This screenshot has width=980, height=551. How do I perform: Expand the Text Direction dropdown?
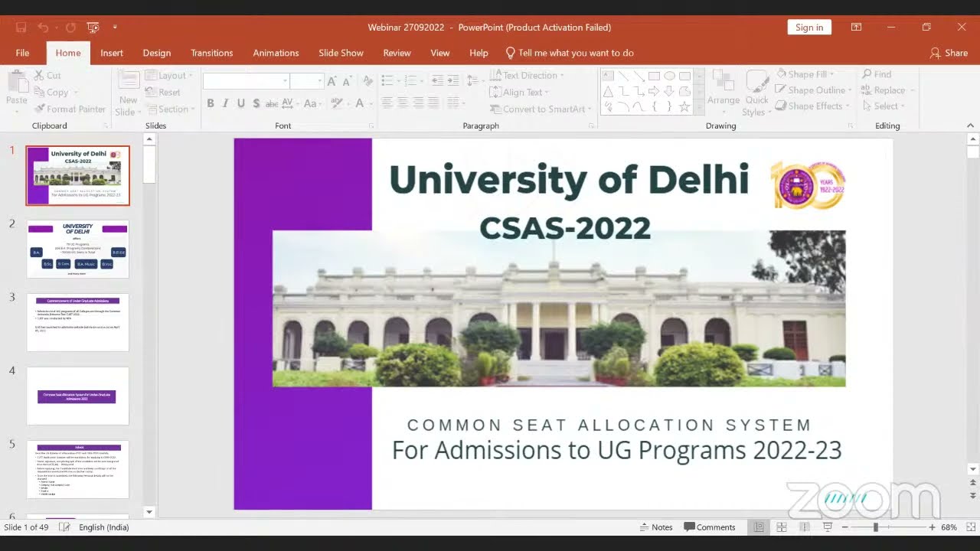(527, 75)
